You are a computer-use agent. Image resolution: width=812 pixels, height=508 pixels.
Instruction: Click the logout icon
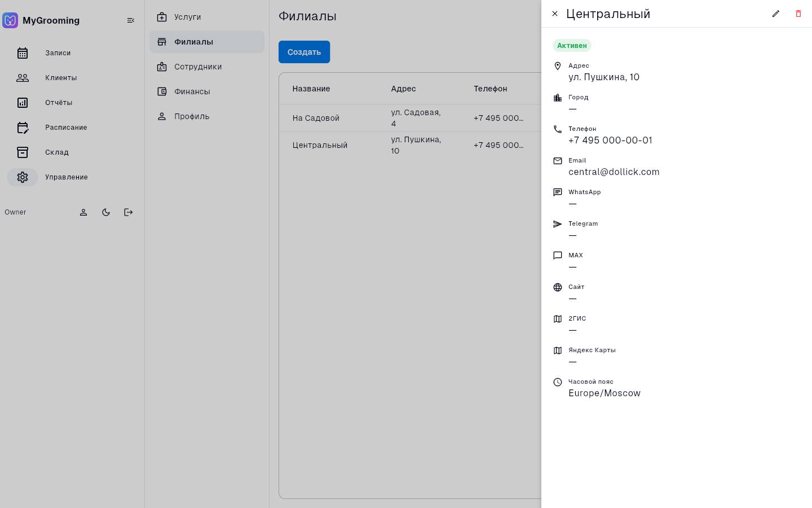(129, 212)
